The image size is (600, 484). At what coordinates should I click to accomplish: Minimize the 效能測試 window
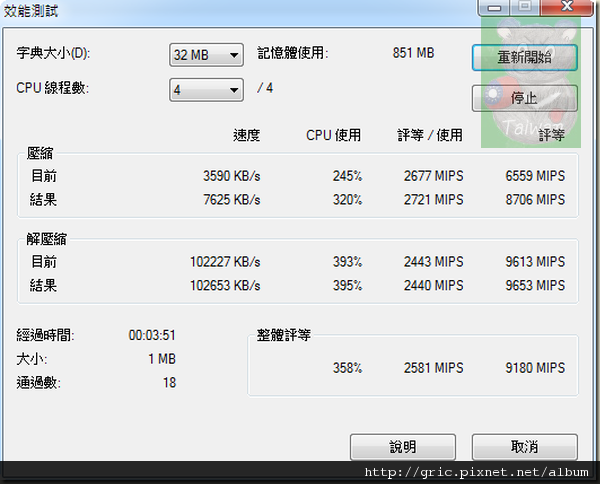pyautogui.click(x=494, y=7)
